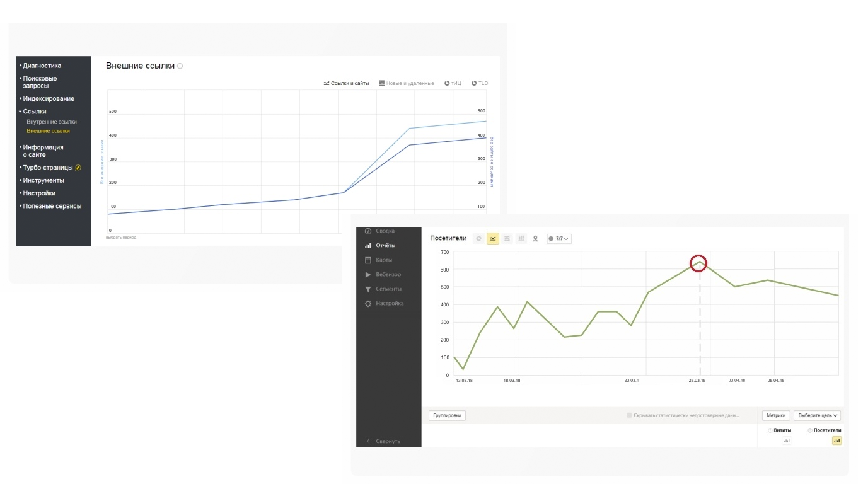Click the Метрики button

coord(776,415)
